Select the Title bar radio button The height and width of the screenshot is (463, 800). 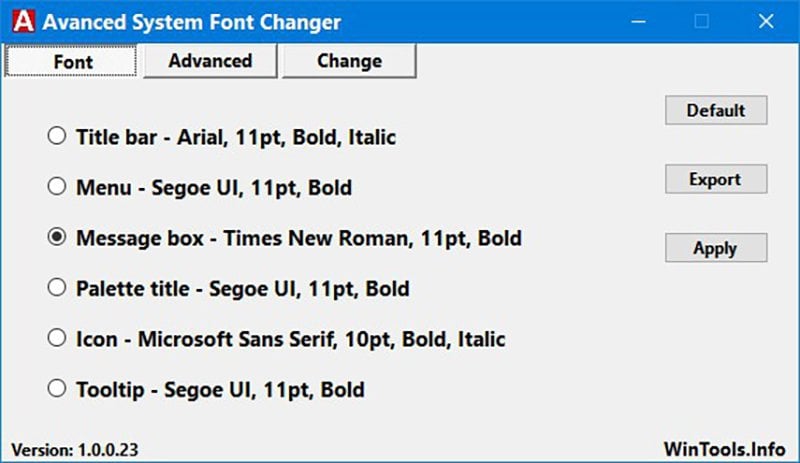pos(57,136)
